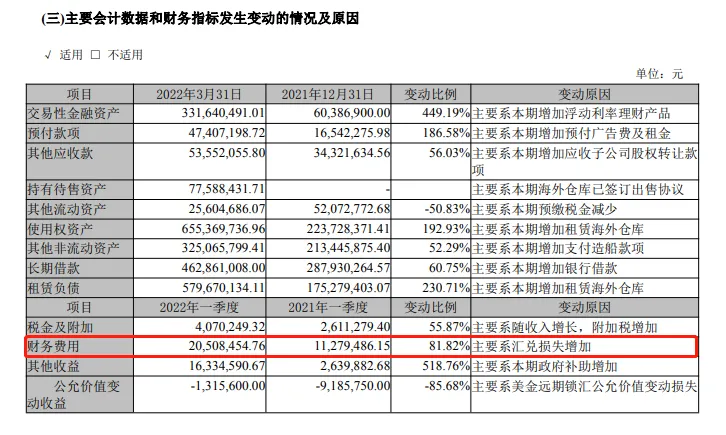
Task: Select the highlighted 财务费用 row label
Action: (x=54, y=346)
